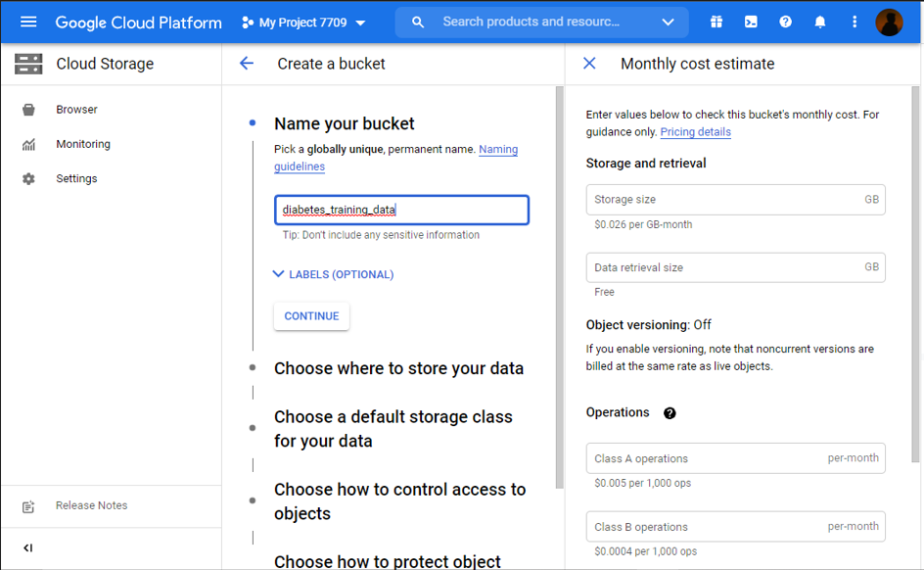Click the $0.005 per 1,000 ops text
This screenshot has width=924, height=570.
click(643, 484)
